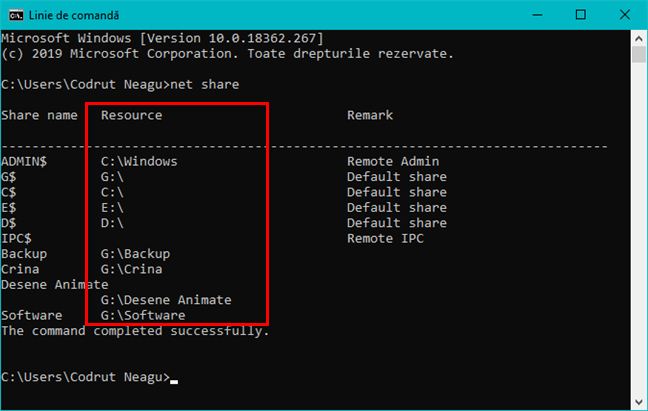This screenshot has width=648, height=411.
Task: Click the typed 'net share' command
Action: coord(205,84)
